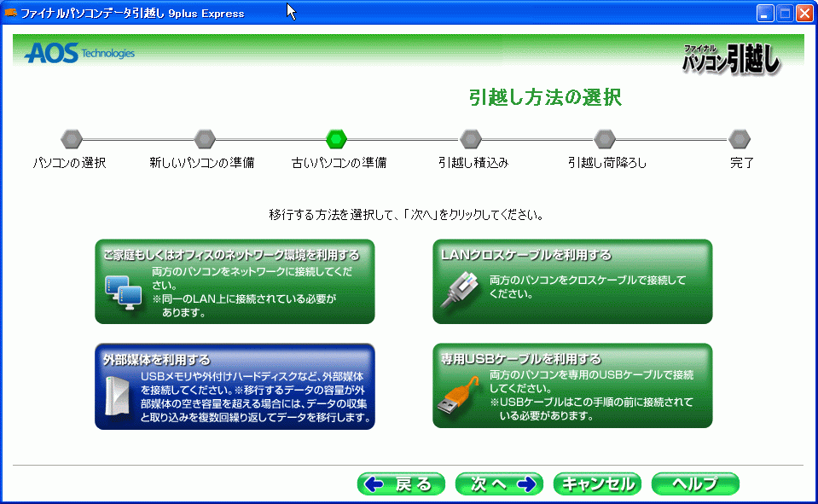Click the 引越し積込み step marker
The width and height of the screenshot is (818, 504).
(471, 138)
